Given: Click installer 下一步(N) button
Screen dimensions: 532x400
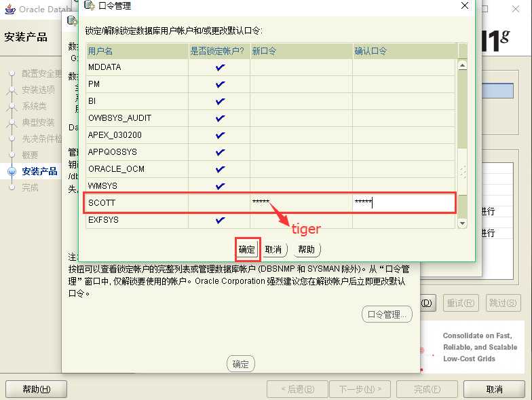Looking at the screenshot, I should click(x=360, y=389).
